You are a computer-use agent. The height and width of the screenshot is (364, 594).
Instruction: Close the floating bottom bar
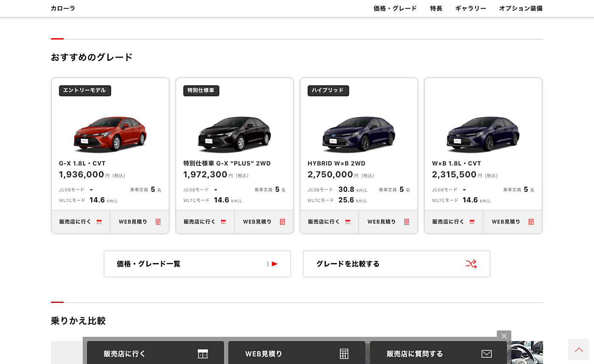coord(504,336)
